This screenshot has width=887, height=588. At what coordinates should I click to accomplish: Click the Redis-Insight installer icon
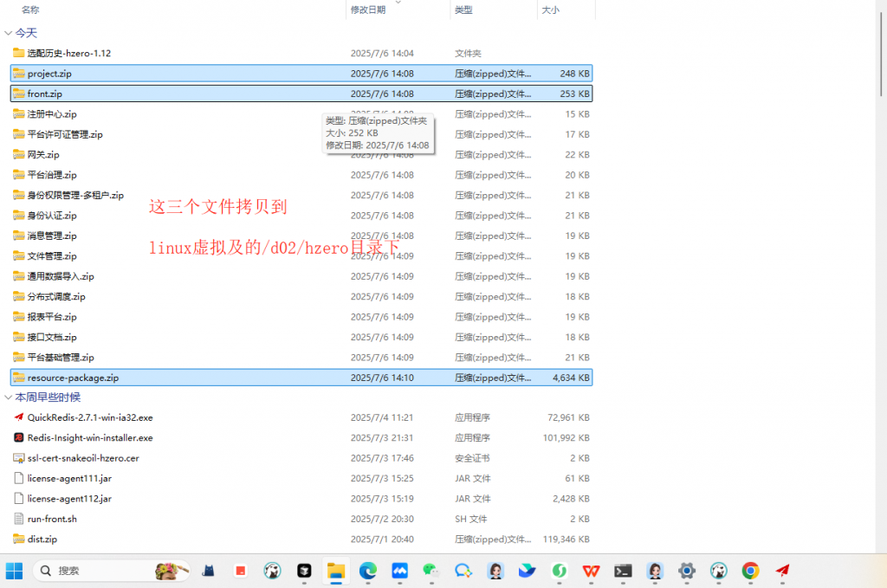tap(19, 438)
